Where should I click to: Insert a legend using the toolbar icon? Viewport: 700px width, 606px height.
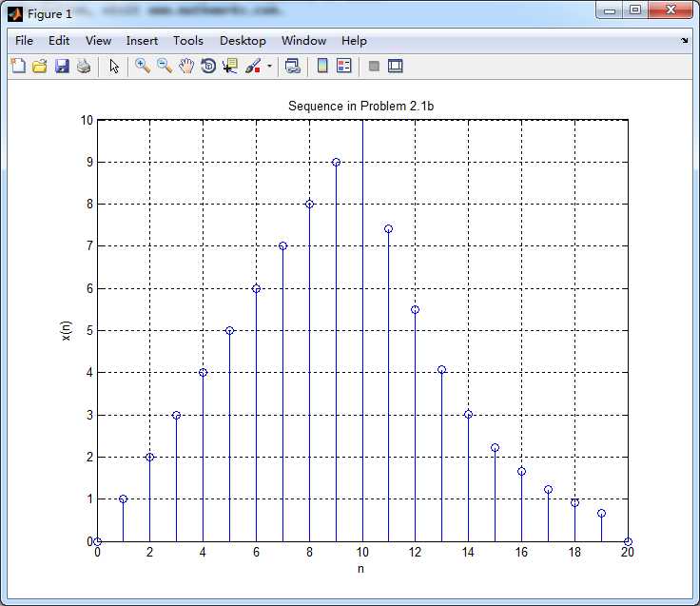coord(344,66)
